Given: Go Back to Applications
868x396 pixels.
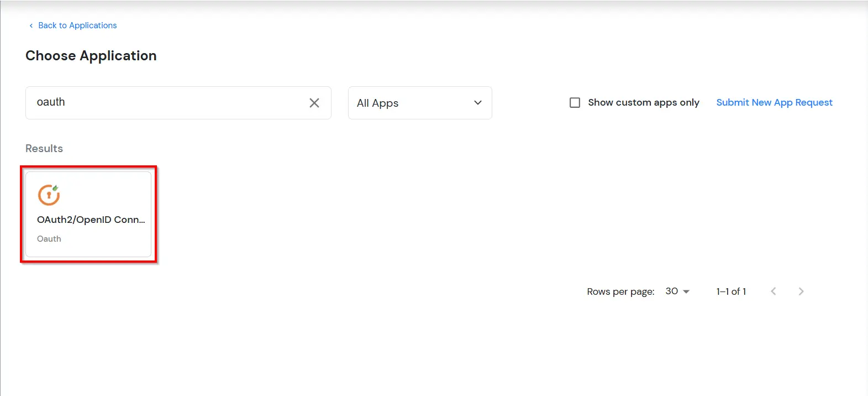Looking at the screenshot, I should click(x=73, y=25).
